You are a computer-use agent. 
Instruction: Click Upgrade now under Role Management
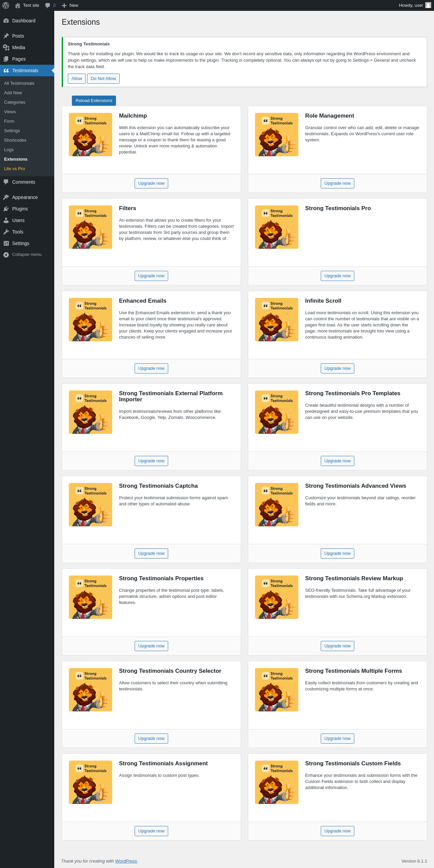point(337,183)
